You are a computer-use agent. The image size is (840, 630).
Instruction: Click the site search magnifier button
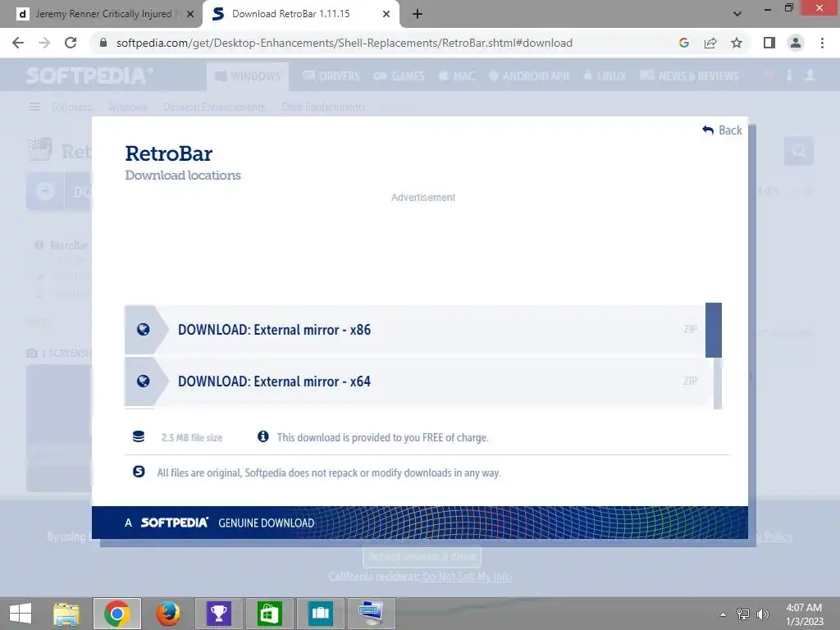coord(799,151)
